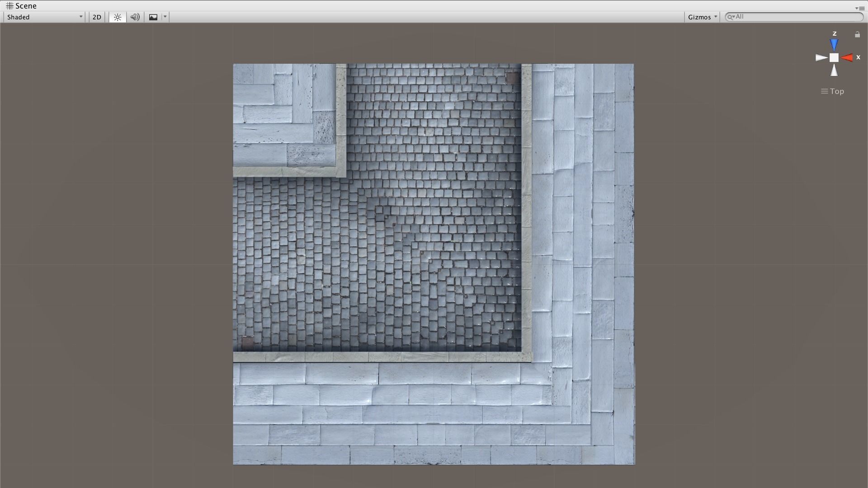Open the Gizmos dropdown menu
The width and height of the screenshot is (868, 488).
702,17
